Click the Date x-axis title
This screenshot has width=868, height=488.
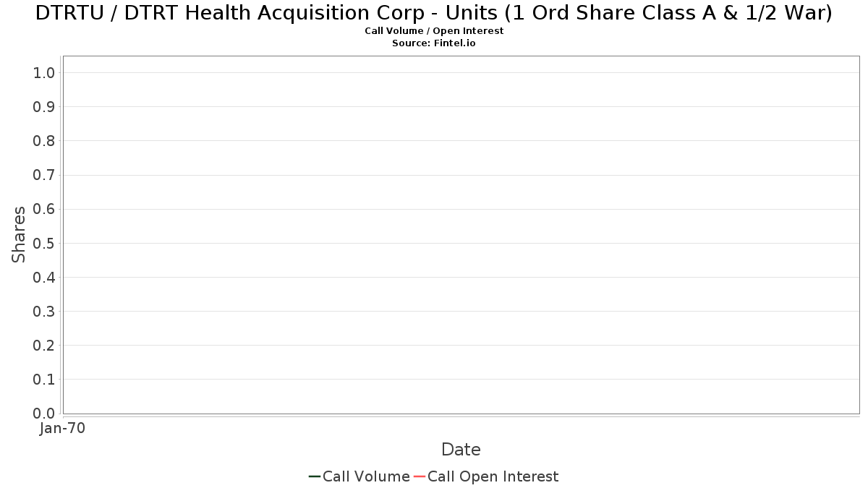[x=461, y=450]
